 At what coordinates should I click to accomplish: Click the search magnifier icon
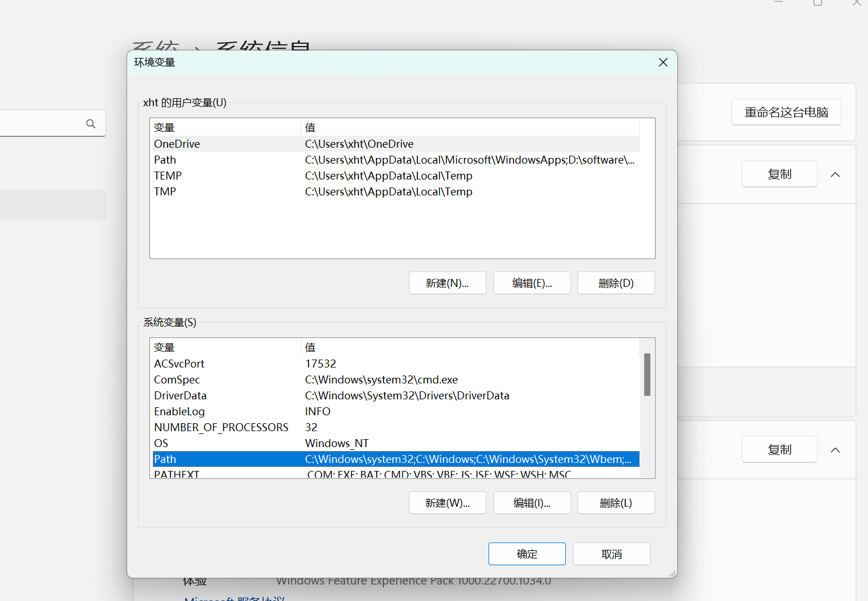[x=91, y=123]
